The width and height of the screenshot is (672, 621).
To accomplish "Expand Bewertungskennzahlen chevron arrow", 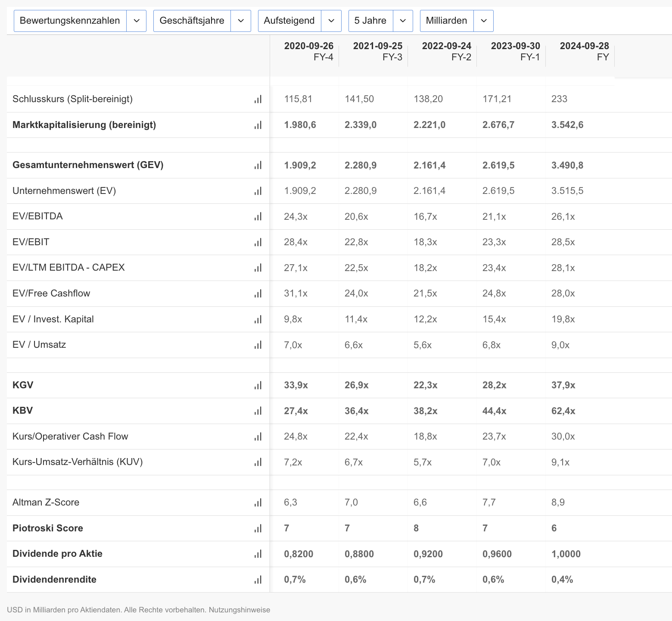I will 137,21.
